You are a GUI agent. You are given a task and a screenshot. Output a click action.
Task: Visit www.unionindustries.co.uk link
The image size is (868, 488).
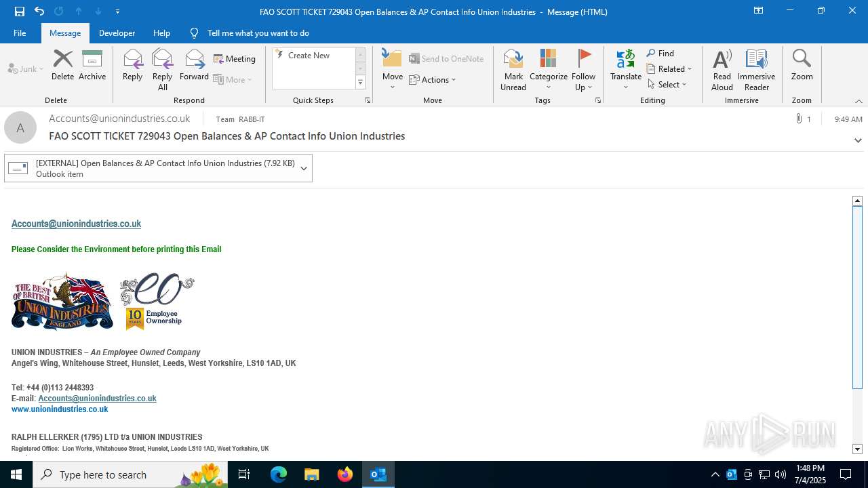coord(60,409)
